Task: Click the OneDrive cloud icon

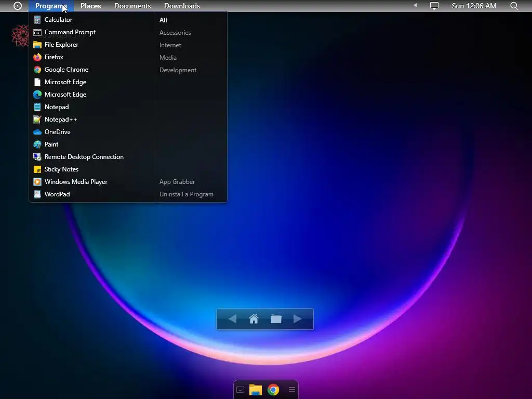Action: point(37,132)
